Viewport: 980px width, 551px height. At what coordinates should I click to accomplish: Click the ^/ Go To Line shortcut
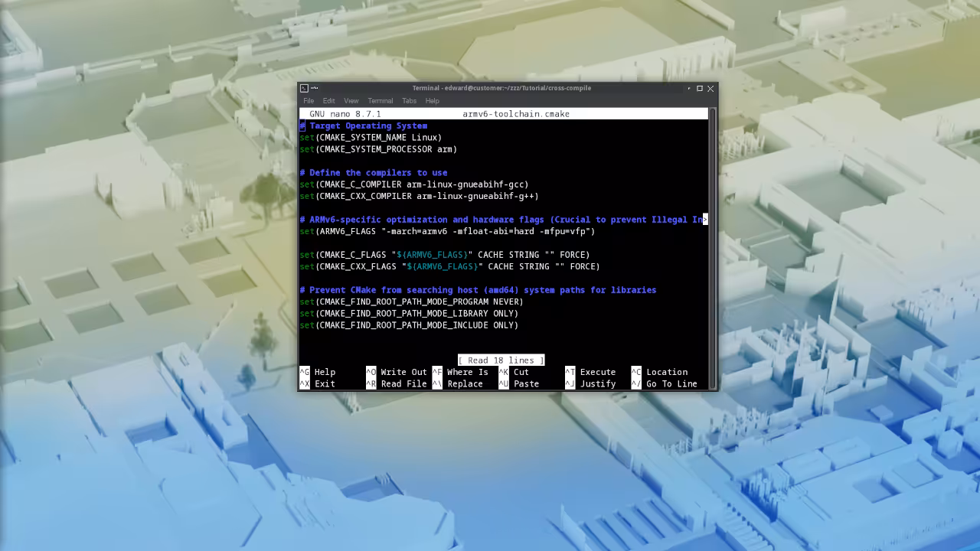pyautogui.click(x=665, y=384)
